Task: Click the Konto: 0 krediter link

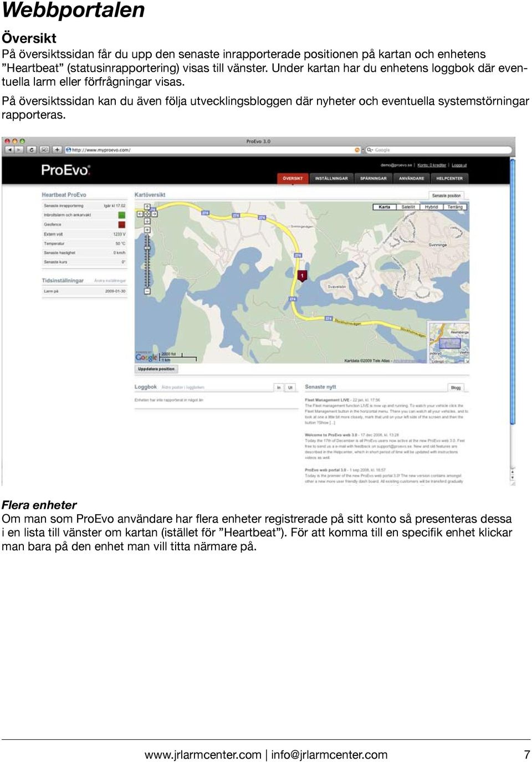Action: coord(432,165)
